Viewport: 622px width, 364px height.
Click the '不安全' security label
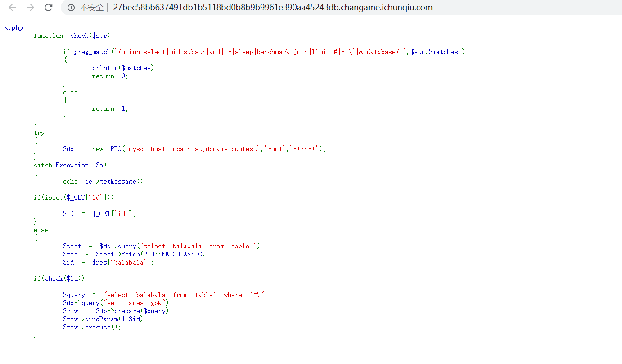91,8
